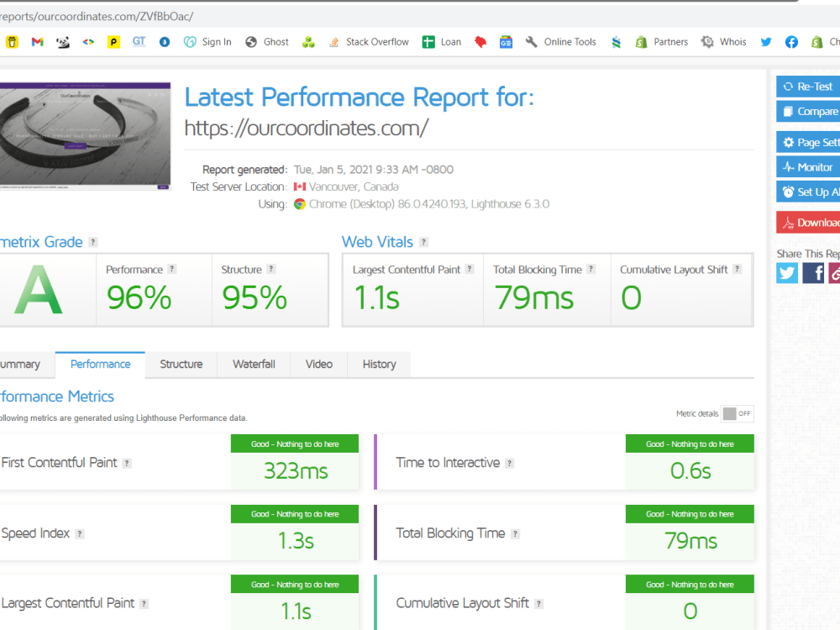Select the Performance tab
The image size is (840, 630).
[100, 365]
